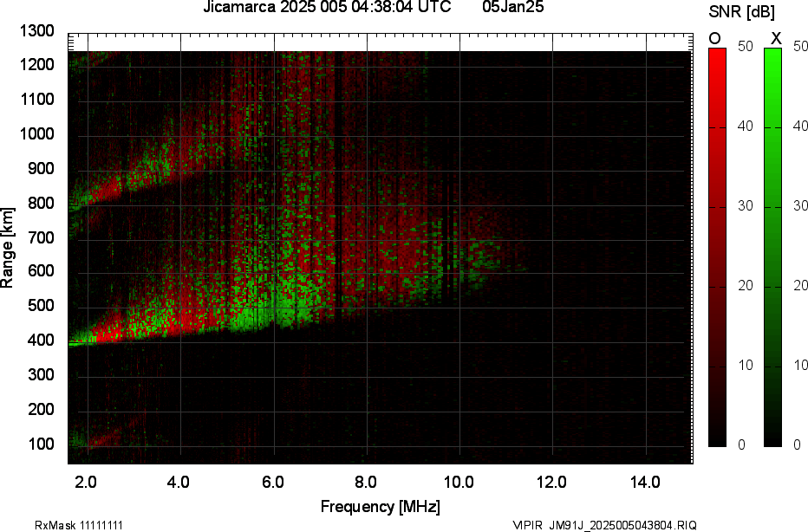Click the 400 range tick label

point(42,340)
